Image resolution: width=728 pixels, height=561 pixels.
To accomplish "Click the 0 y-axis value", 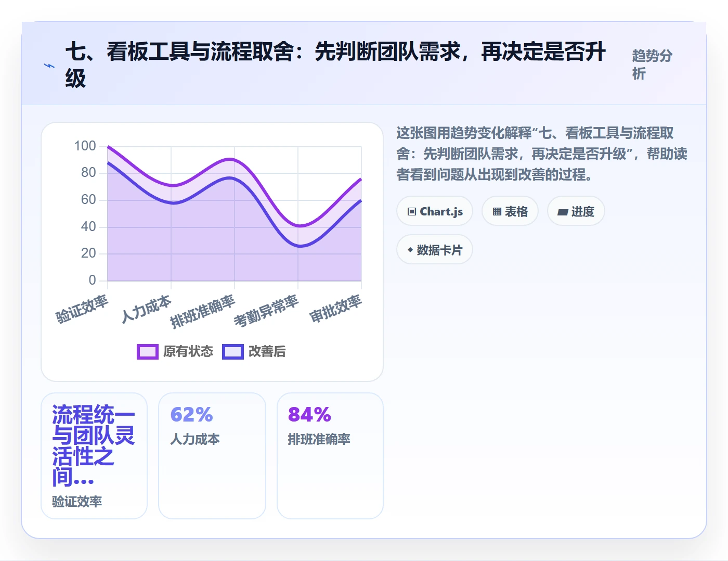I will tap(92, 280).
